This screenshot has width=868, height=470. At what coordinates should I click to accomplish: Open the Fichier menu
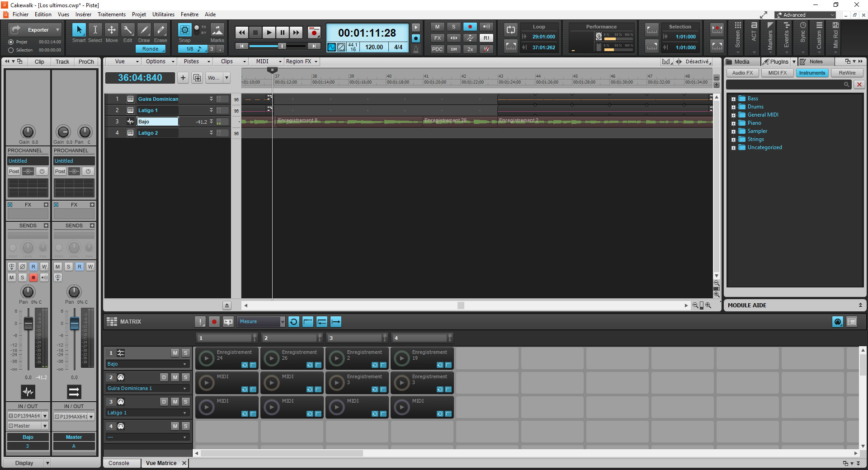click(21, 14)
